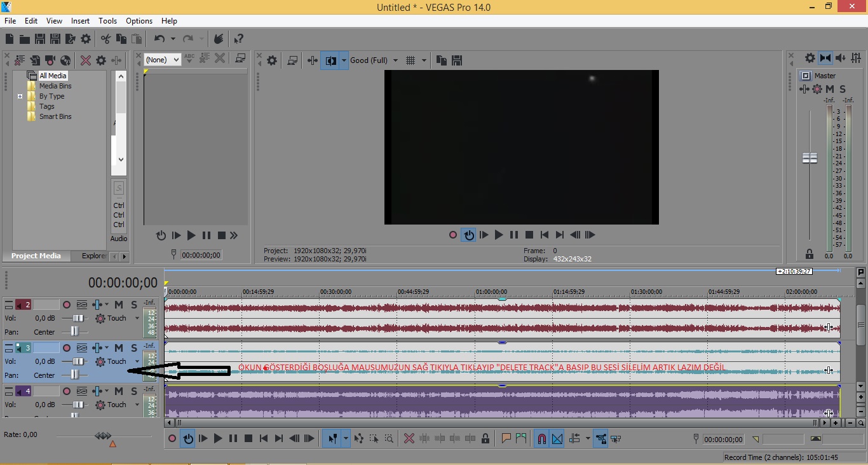This screenshot has width=868, height=465.
Task: Select the Normal Edit tool in timeline toolbar
Action: tap(332, 438)
